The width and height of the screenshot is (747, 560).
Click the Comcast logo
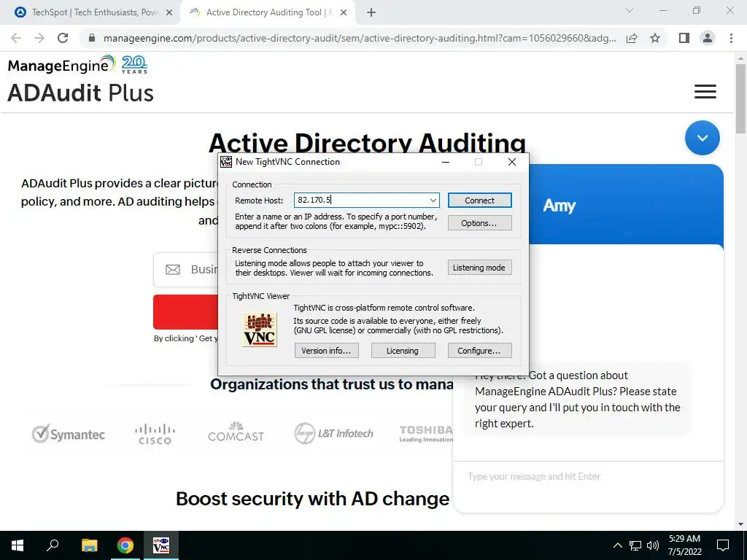(x=236, y=432)
